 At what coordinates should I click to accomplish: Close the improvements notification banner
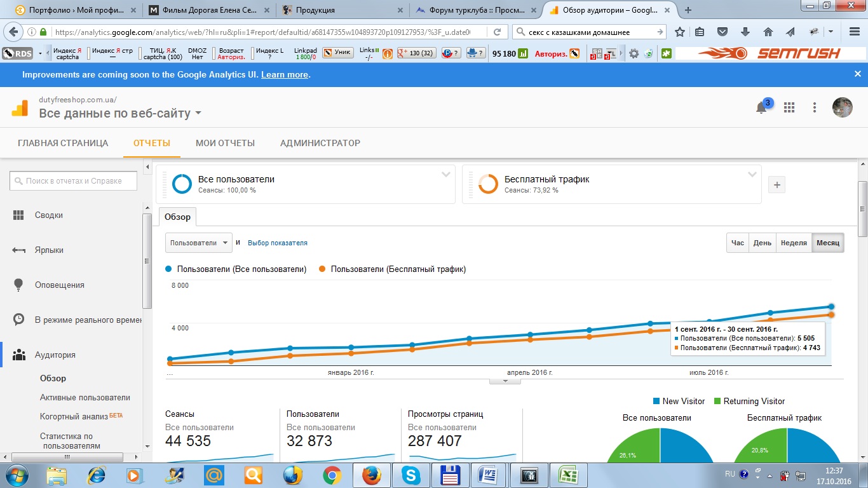coord(857,74)
